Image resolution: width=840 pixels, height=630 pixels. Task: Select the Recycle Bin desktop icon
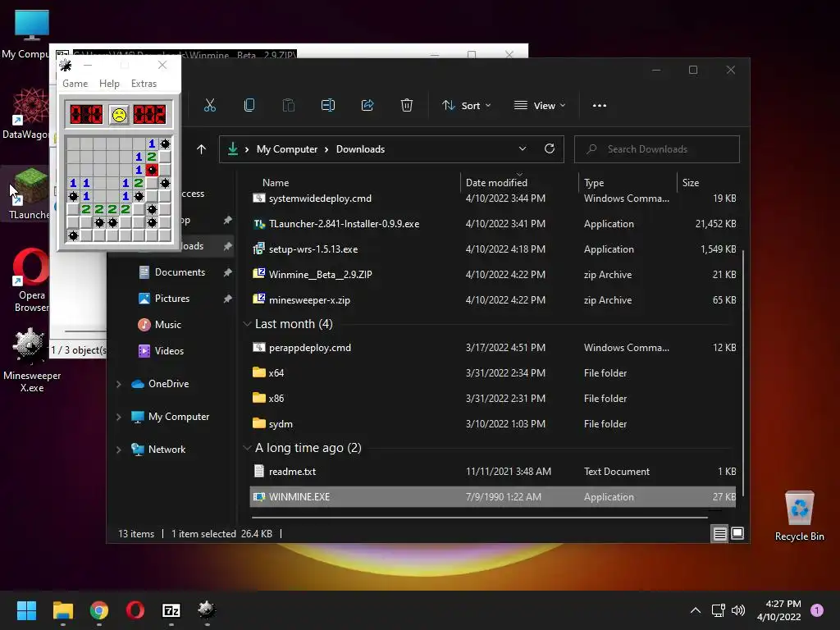point(799,516)
